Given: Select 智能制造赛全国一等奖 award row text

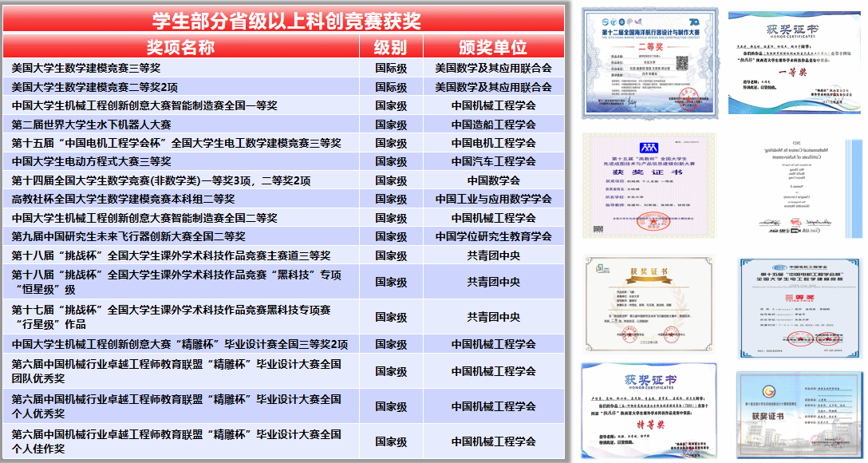Looking at the screenshot, I should coord(144,105).
